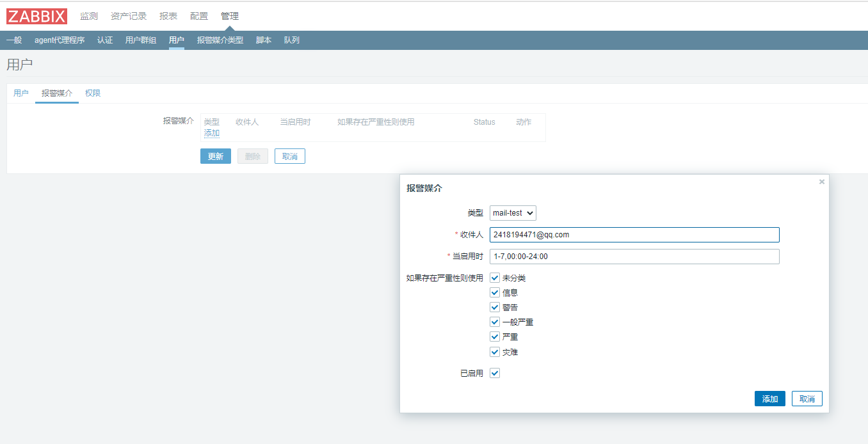Screen dimensions: 868x444
Task: Open the 配置 top menu
Action: click(x=199, y=16)
